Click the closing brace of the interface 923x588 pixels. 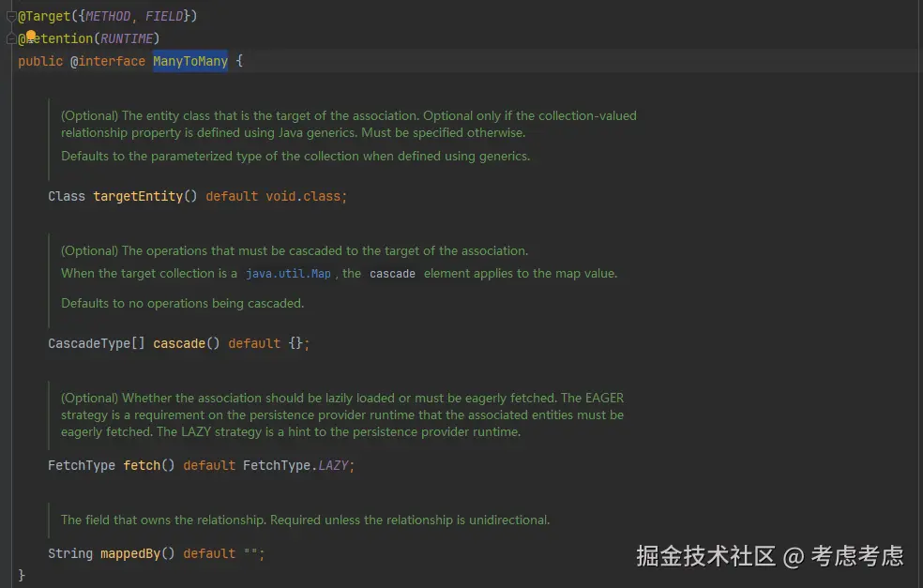pos(22,575)
